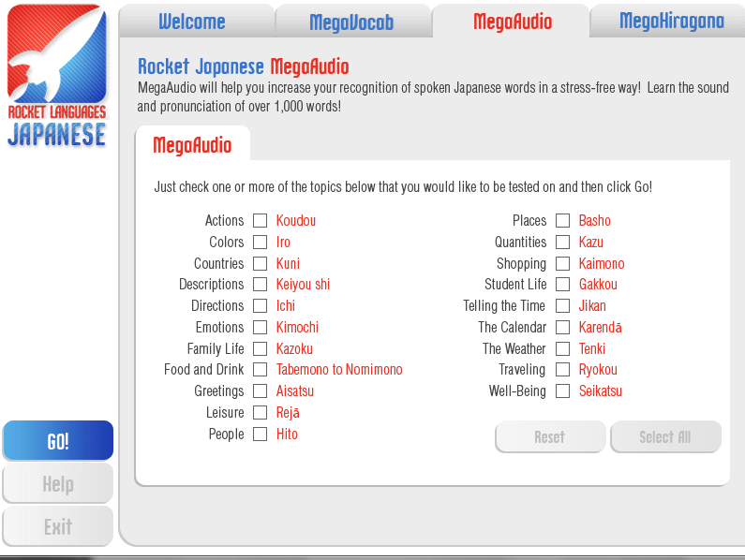Switch to the Welcome tab
Screen dimensions: 745x560
coord(192,22)
